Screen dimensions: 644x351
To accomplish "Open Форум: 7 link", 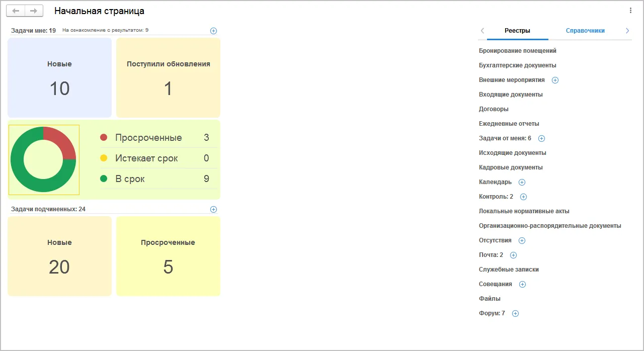I will click(x=492, y=313).
